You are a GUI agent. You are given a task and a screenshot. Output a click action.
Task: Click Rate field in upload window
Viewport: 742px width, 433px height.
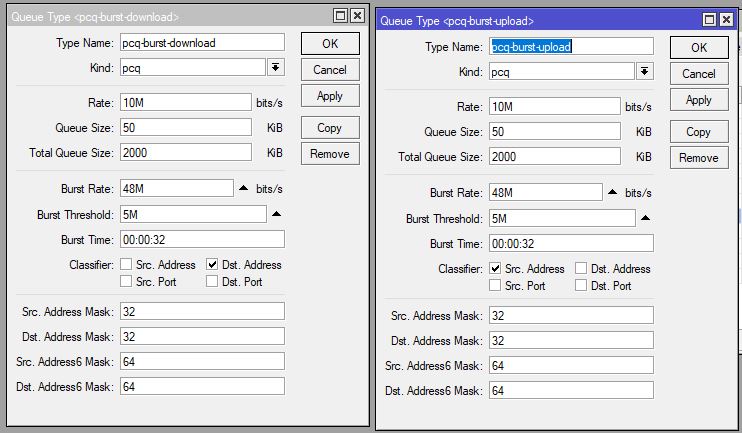pos(555,106)
